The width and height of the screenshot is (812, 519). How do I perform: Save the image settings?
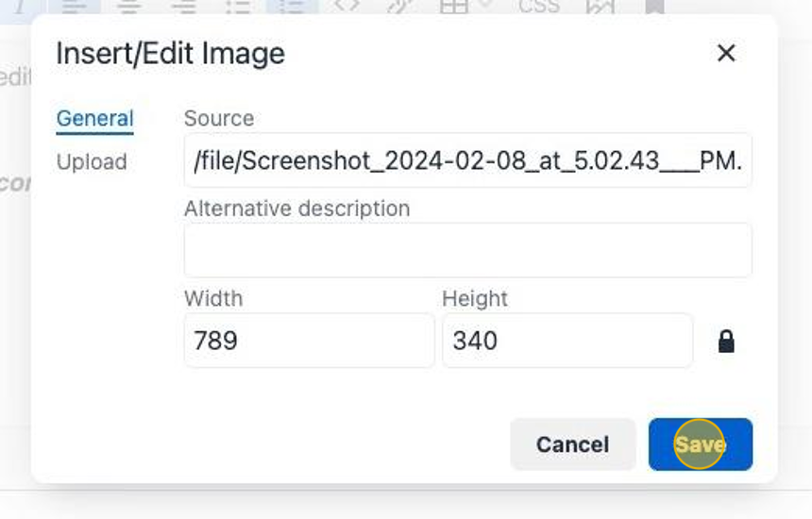point(700,444)
